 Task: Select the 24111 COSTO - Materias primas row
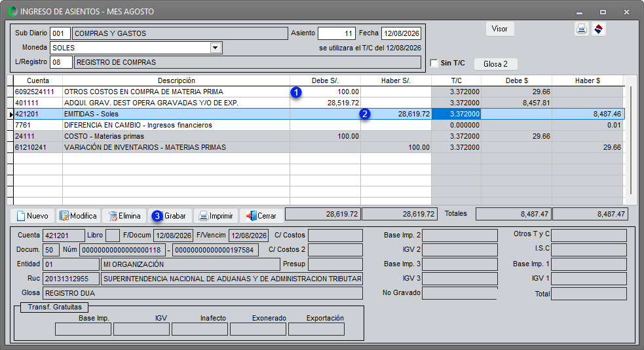(x=318, y=136)
